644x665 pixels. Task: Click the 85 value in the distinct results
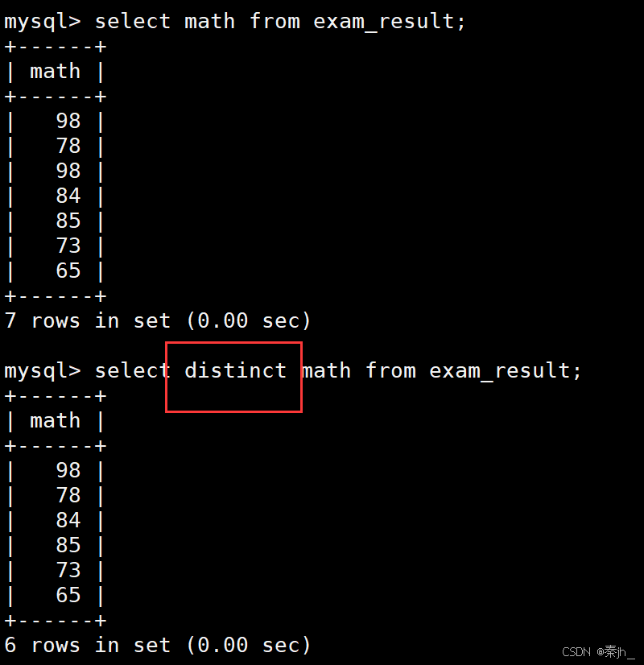(x=68, y=545)
